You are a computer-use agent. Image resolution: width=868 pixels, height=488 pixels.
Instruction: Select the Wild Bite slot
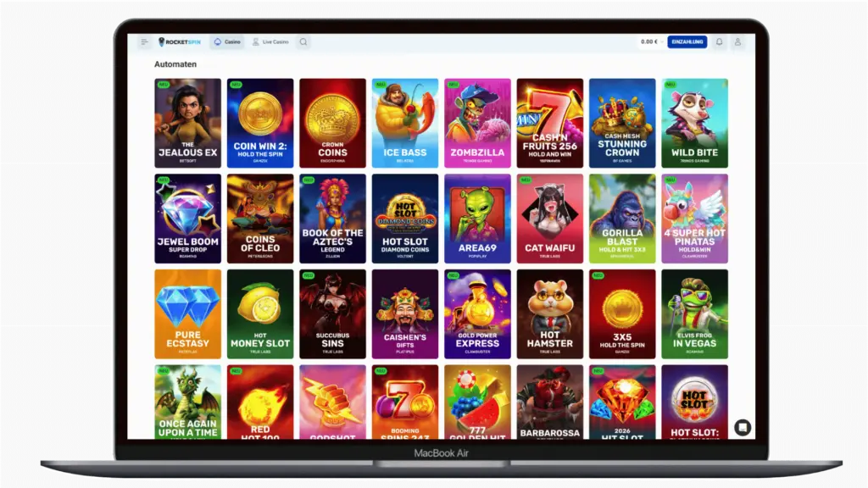pos(695,123)
